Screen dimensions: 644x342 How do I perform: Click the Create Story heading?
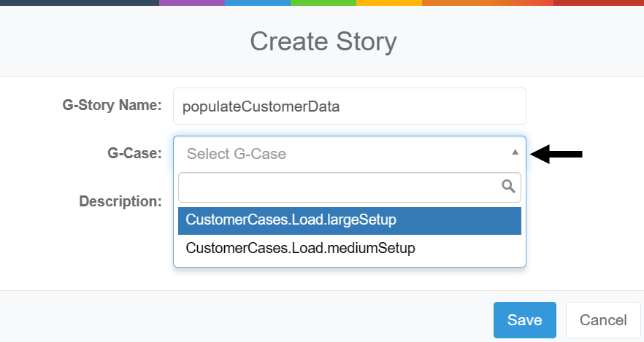[323, 41]
